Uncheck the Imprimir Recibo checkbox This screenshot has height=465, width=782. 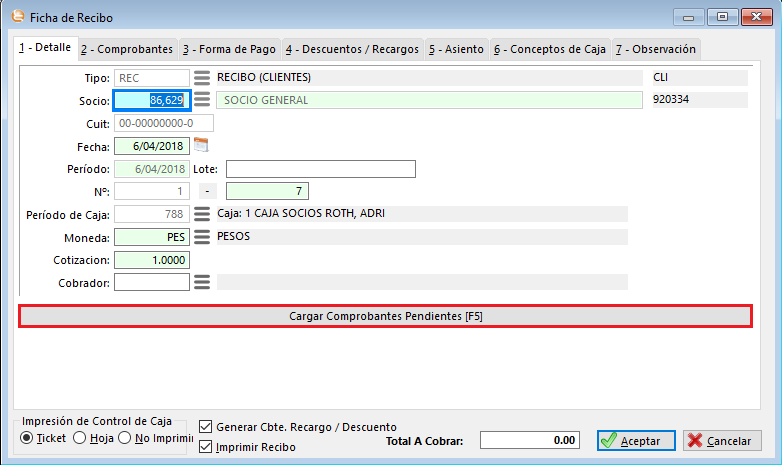206,446
